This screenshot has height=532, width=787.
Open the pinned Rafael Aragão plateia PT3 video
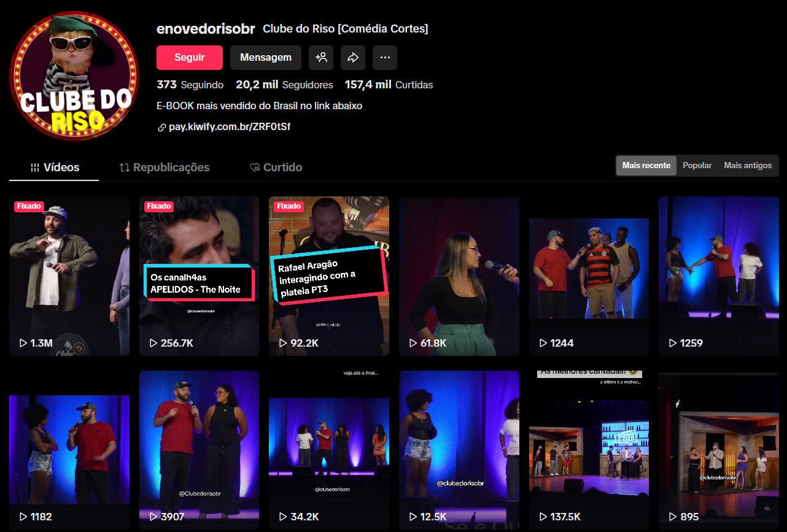pyautogui.click(x=329, y=276)
